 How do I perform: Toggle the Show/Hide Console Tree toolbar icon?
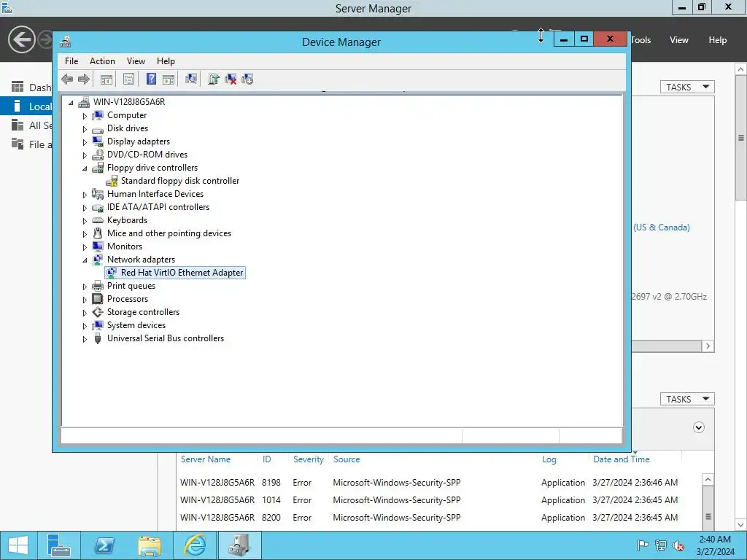coord(107,79)
